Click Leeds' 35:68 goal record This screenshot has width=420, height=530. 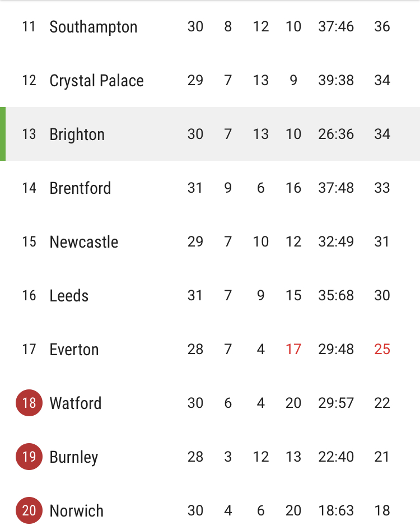pyautogui.click(x=336, y=295)
